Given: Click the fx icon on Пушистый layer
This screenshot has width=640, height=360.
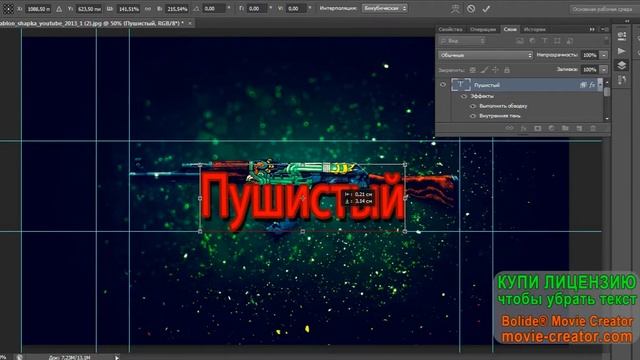Looking at the screenshot, I should [x=592, y=85].
